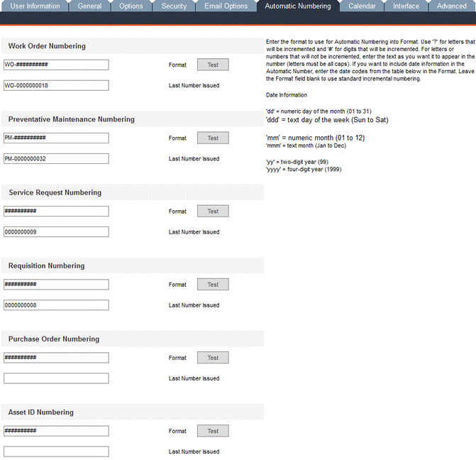Image resolution: width=476 pixels, height=460 pixels.
Task: Go to the Security tab
Action: 174,6
